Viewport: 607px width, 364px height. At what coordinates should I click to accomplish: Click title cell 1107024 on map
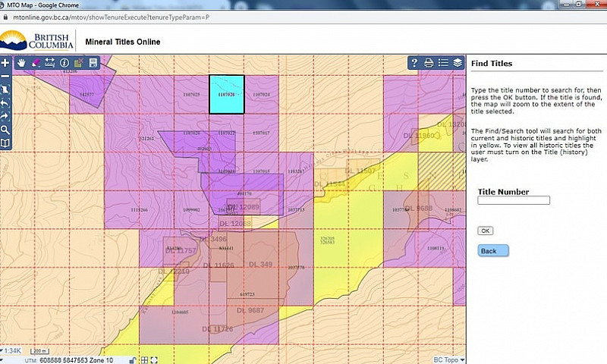(261, 94)
